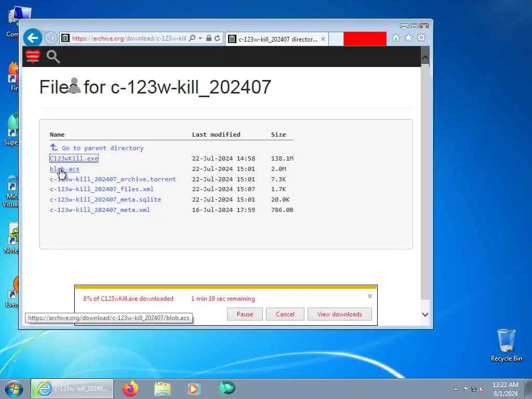Open c-123w-kill_202407_meta.sqlite link

pos(105,199)
